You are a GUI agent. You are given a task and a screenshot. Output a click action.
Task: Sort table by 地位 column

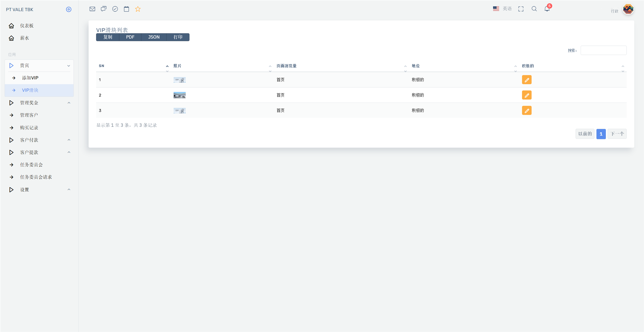pos(464,66)
